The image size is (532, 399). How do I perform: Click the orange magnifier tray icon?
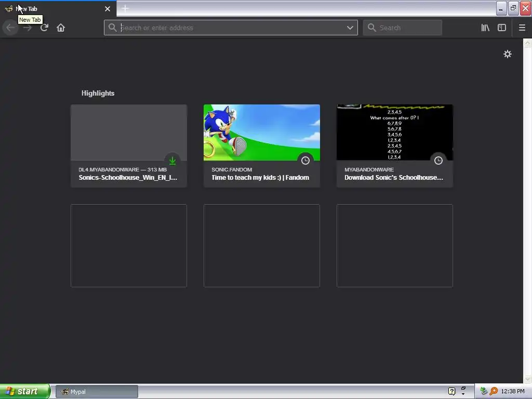pyautogui.click(x=494, y=391)
